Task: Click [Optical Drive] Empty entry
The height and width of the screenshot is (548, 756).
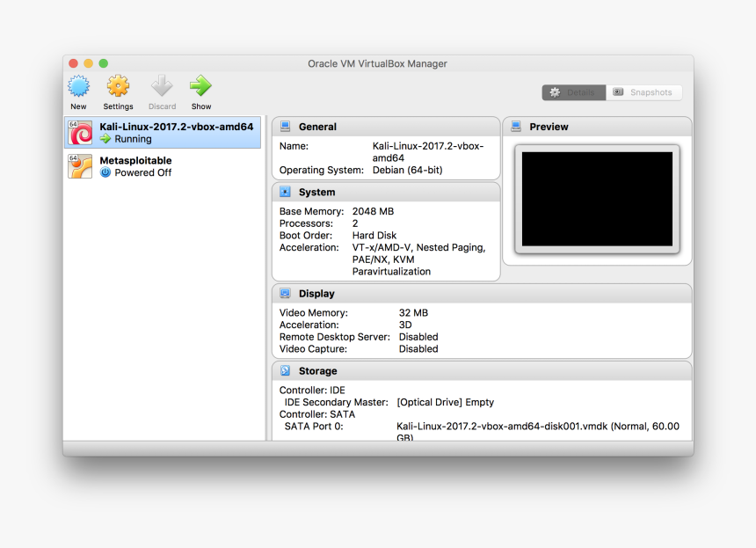Action: click(x=445, y=402)
